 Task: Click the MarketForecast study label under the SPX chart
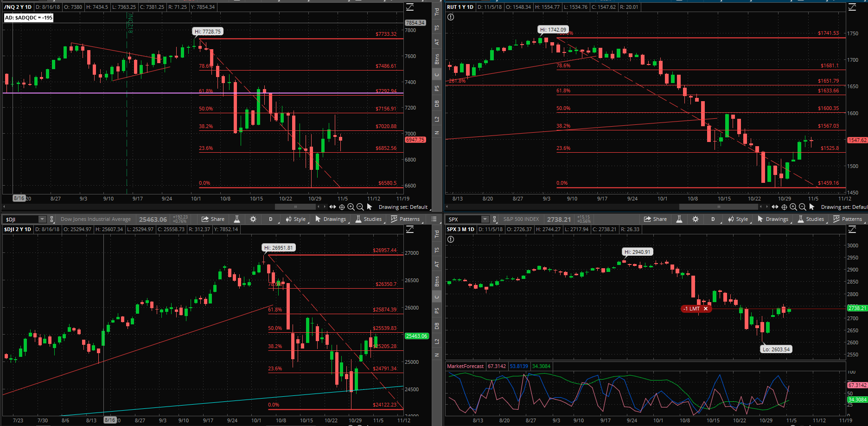click(x=465, y=366)
